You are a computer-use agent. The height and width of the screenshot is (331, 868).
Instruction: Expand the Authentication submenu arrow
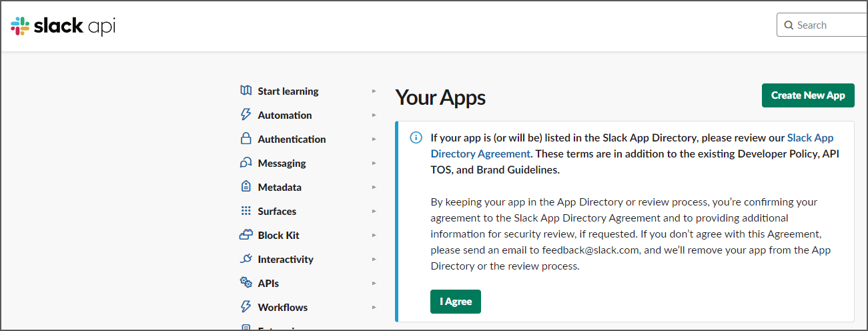tap(374, 139)
